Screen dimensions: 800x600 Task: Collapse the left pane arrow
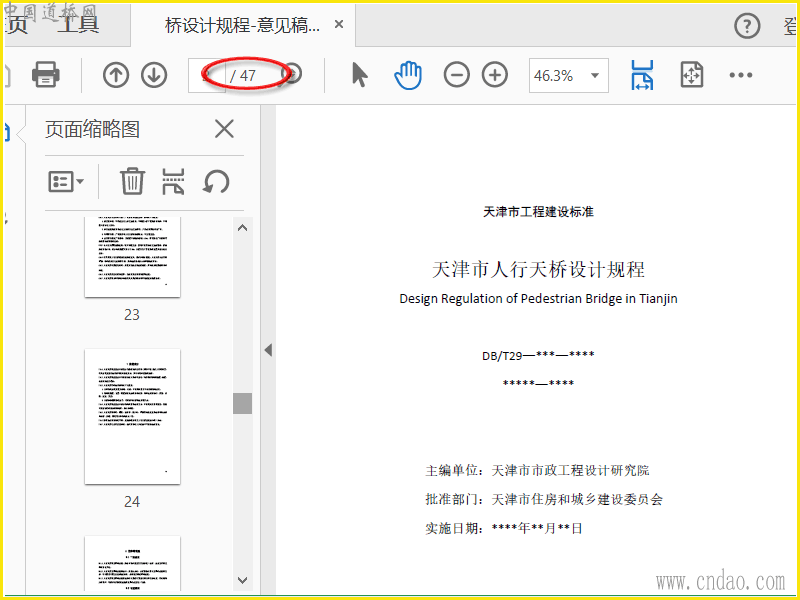pos(268,350)
